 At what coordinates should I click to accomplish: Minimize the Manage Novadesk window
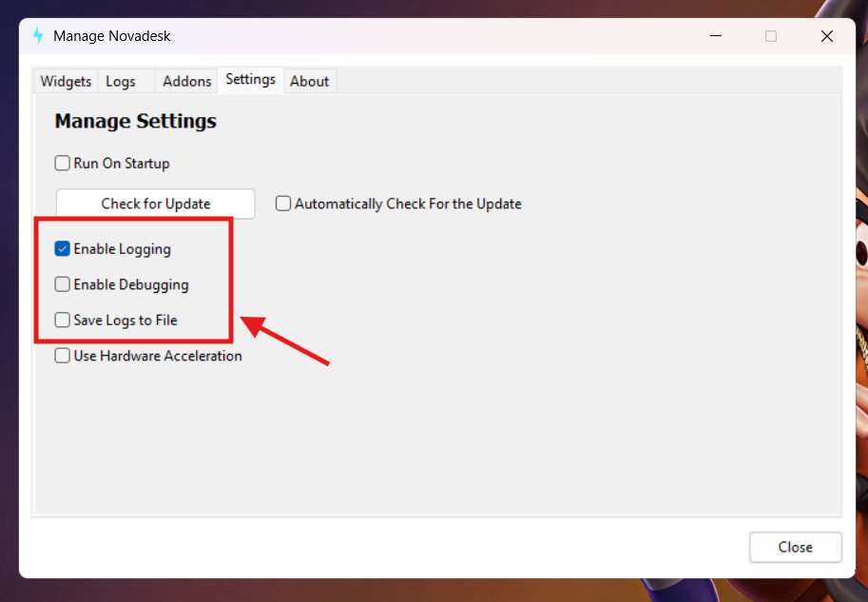716,36
